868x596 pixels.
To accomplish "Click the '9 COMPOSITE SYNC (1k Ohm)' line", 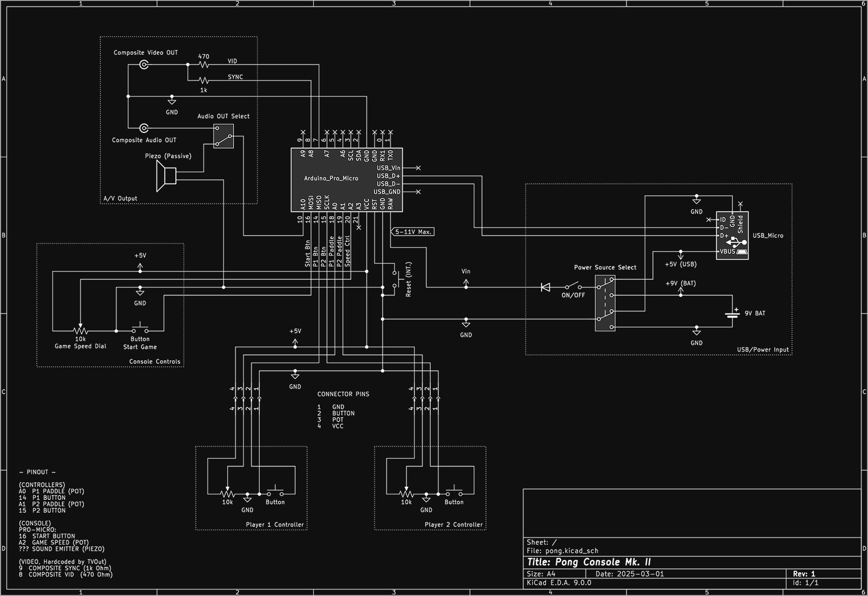I will (65, 568).
